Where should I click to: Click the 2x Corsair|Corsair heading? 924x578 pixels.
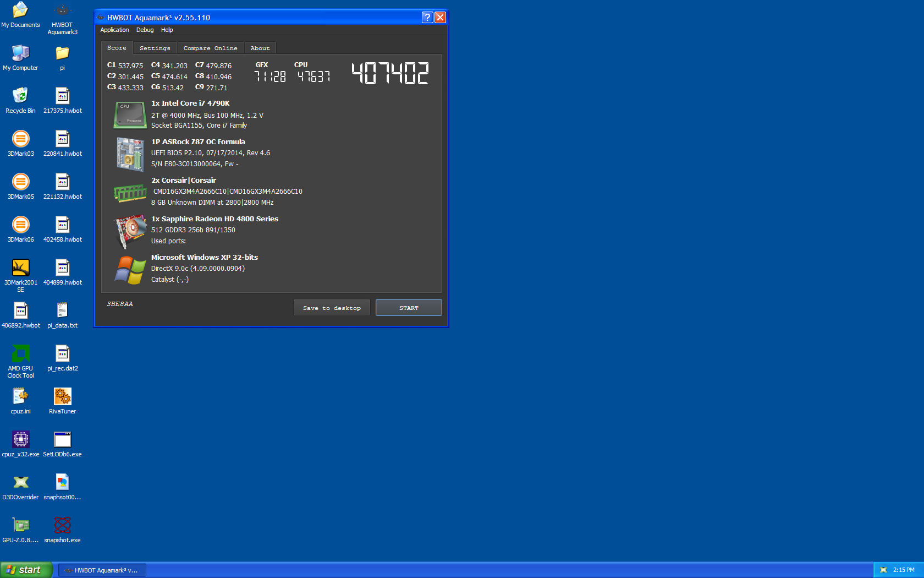184,181
